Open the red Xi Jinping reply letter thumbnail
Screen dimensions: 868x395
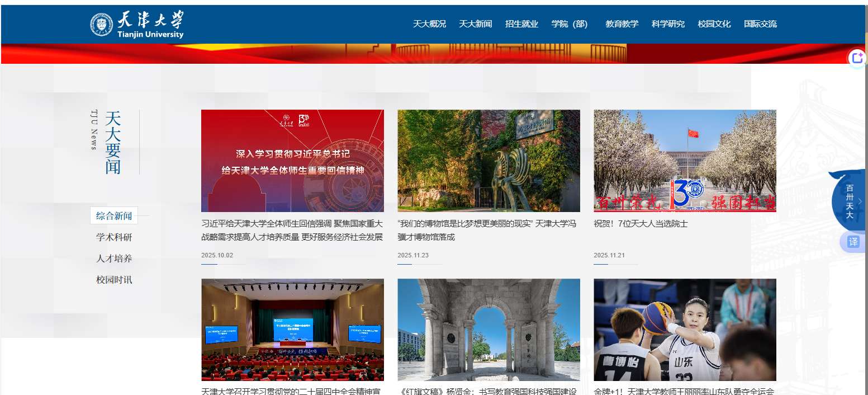coord(292,161)
